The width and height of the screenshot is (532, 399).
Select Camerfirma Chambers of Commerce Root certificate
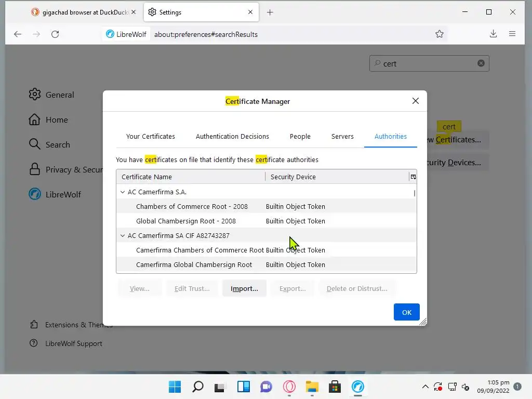tap(267, 250)
